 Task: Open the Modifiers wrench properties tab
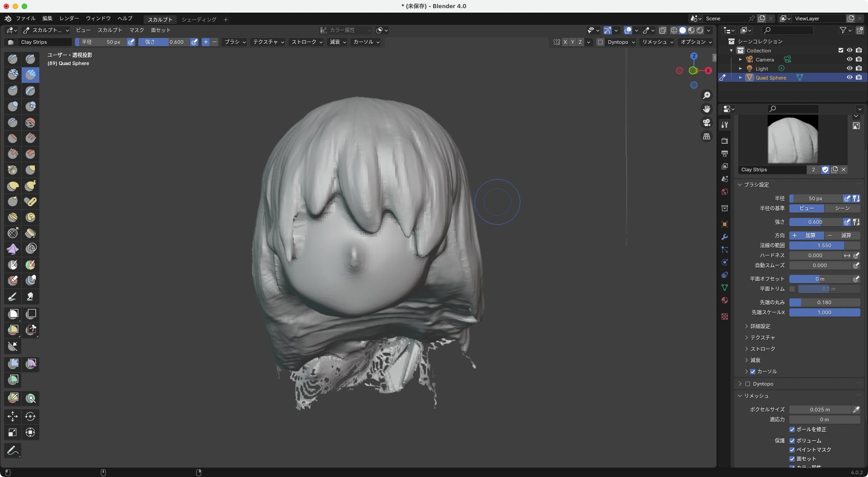(x=725, y=237)
